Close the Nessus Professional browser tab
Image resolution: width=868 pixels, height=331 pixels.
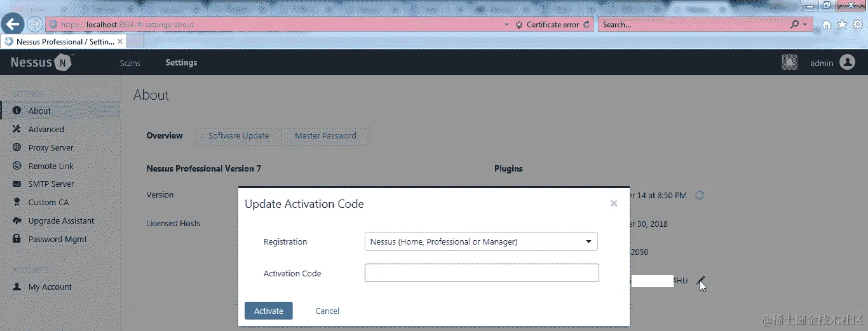coord(121,41)
